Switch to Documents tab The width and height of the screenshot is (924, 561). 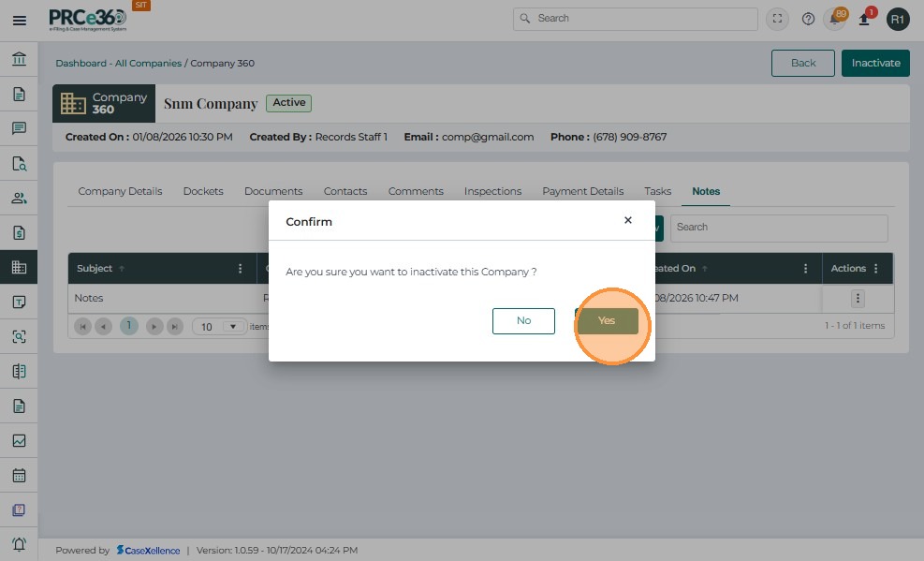(273, 191)
